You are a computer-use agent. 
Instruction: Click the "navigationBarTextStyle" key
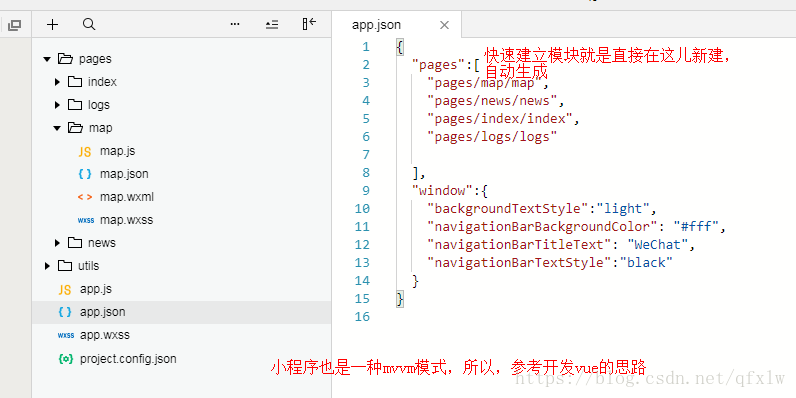coord(519,263)
